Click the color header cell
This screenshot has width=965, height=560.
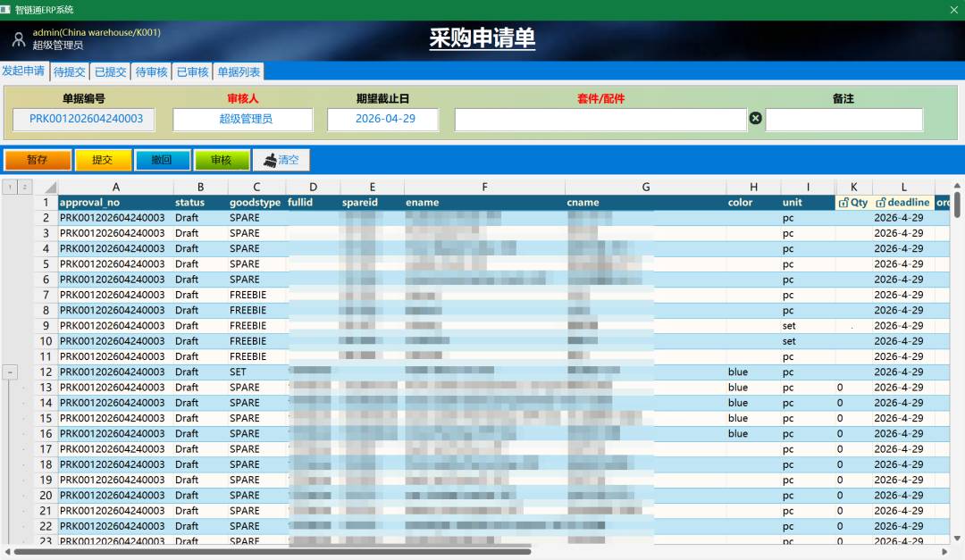[x=753, y=203]
